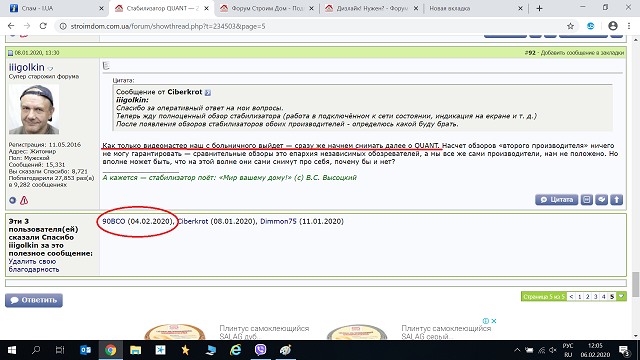Click the vertical scrollbar thumb
The height and width of the screenshot is (360, 640).
(x=636, y=284)
